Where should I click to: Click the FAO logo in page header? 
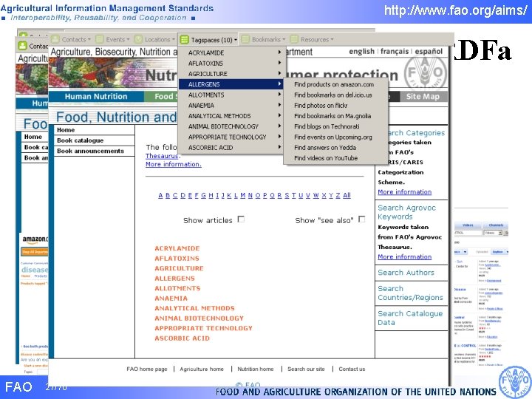(425, 73)
